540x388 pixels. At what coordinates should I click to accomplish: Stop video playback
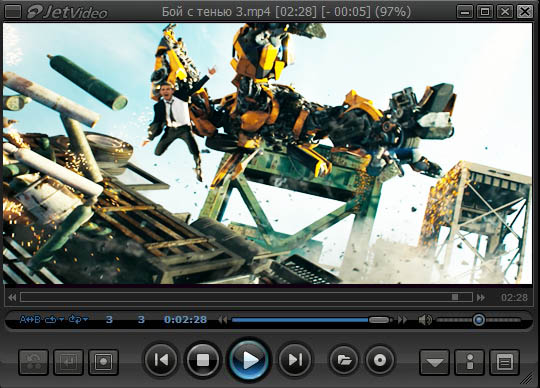point(203,360)
